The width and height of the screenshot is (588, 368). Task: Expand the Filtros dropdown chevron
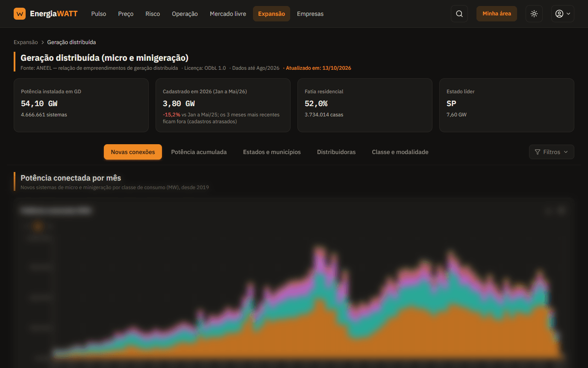click(x=566, y=152)
